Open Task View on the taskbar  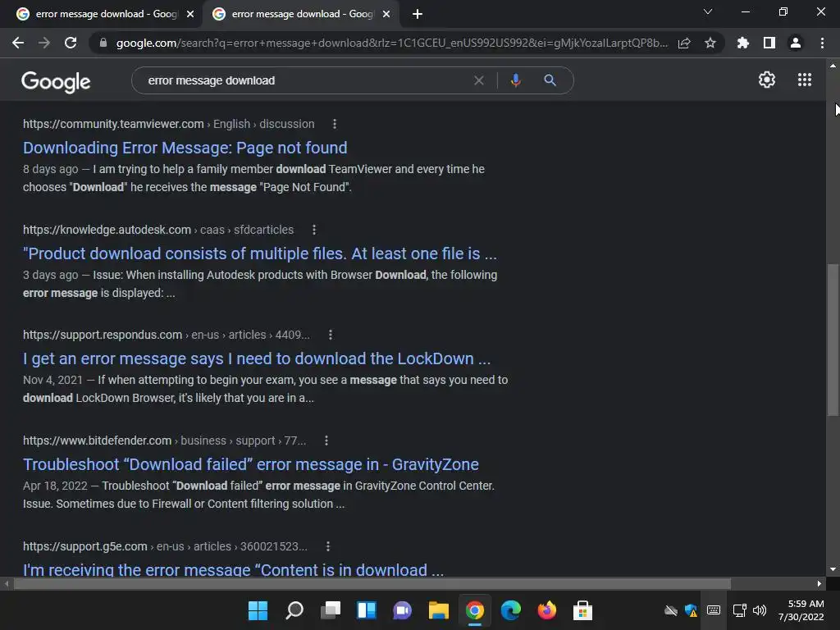click(x=330, y=610)
